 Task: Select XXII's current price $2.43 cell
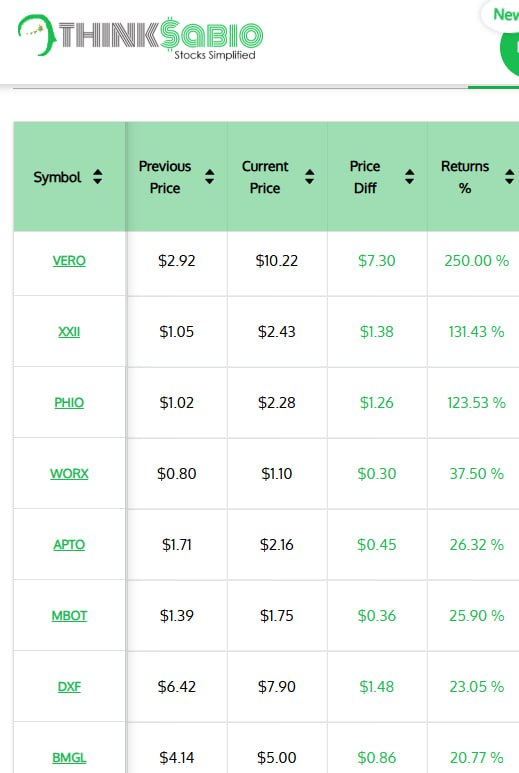[277, 331]
